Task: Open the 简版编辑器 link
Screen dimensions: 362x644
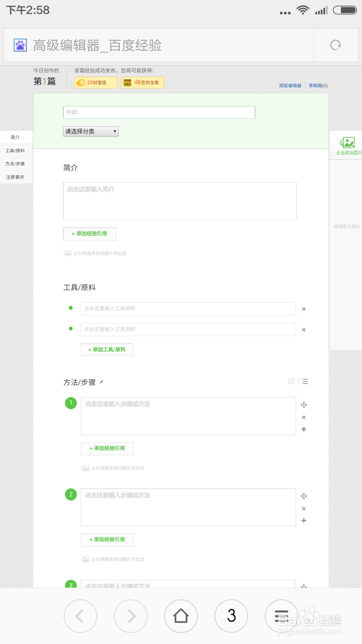Action: point(290,86)
